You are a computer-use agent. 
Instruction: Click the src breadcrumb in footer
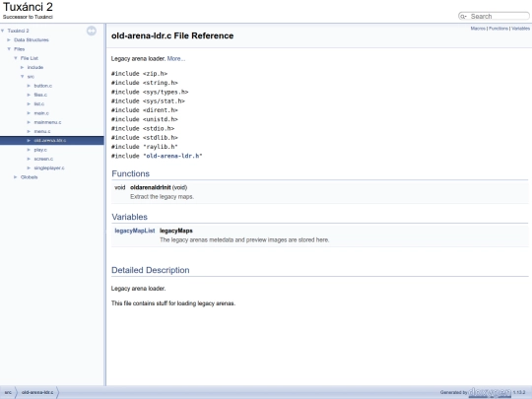pos(8,392)
